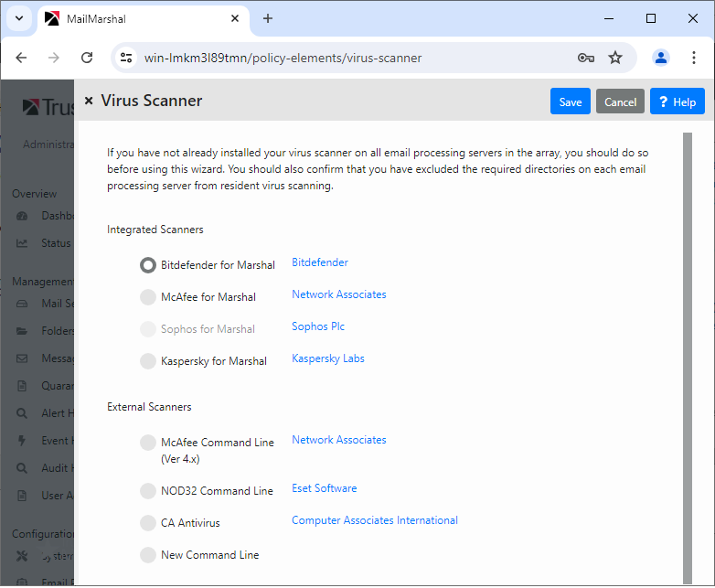Screen dimensions: 715x588
Task: Select NOD32 Command Line scanner
Action: click(148, 491)
